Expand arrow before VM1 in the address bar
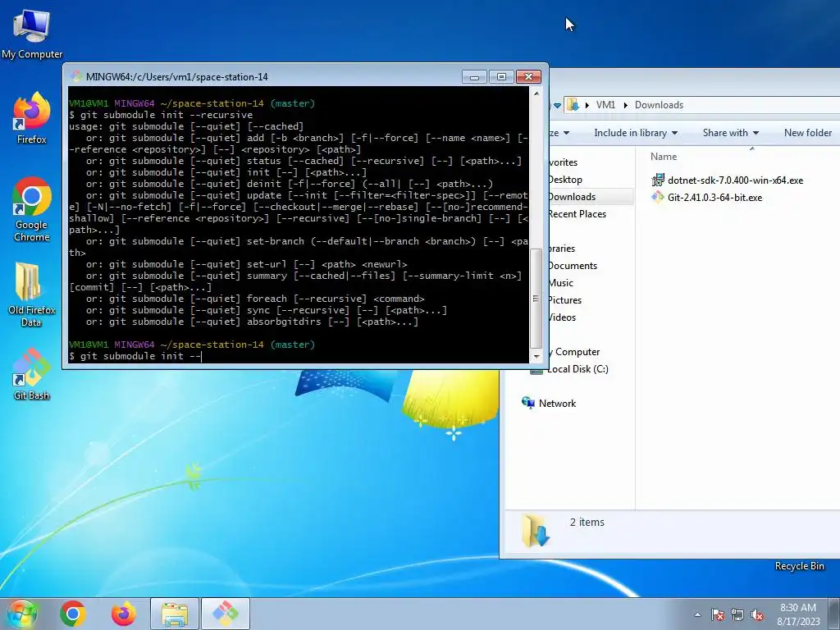Screen dimensions: 840x630 [x=587, y=105]
